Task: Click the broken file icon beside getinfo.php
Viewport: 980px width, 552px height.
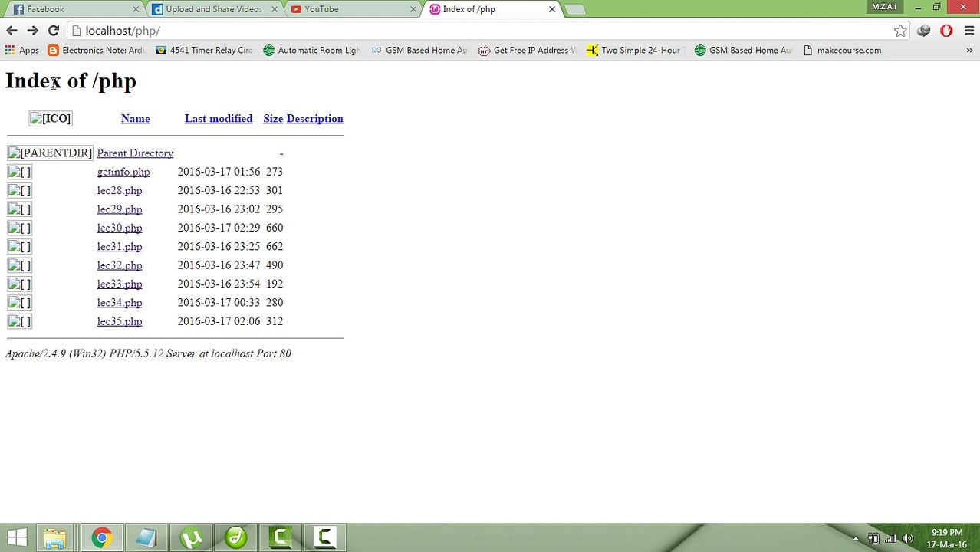Action: click(x=20, y=172)
